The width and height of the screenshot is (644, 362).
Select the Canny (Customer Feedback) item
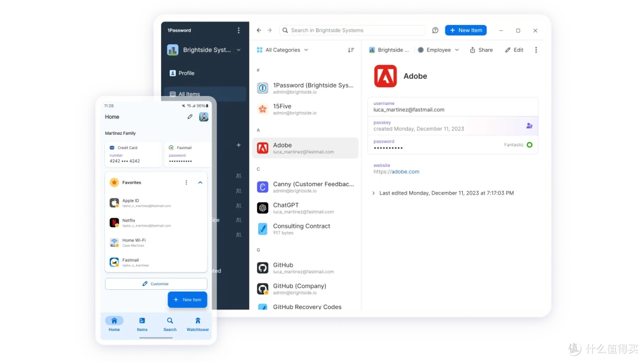click(305, 187)
